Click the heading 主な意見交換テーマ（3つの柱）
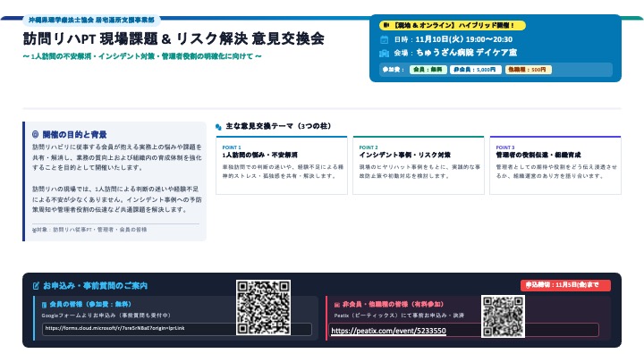This screenshot has height=362, width=644. point(278,126)
